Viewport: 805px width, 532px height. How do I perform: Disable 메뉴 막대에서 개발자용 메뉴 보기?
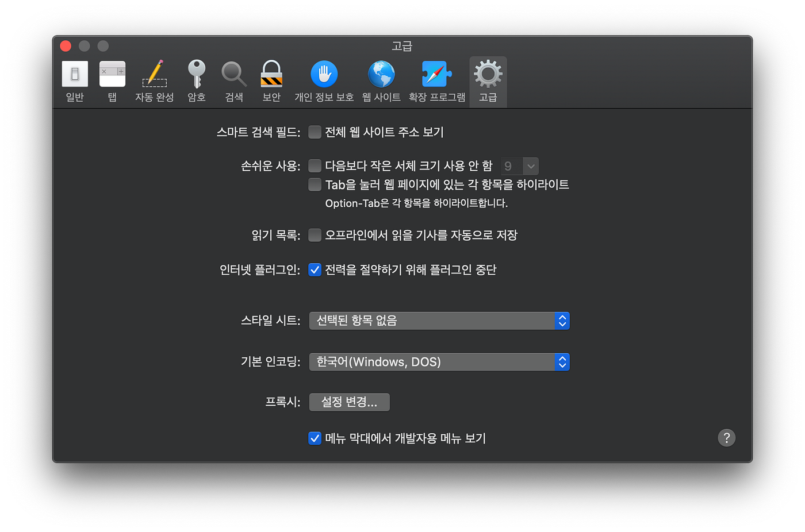(x=315, y=438)
